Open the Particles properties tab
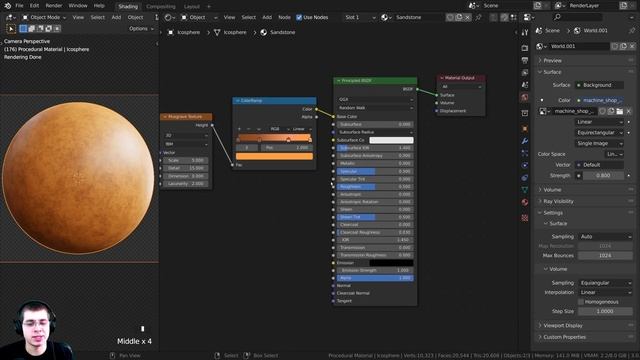The width and height of the screenshot is (640, 360). 525,153
